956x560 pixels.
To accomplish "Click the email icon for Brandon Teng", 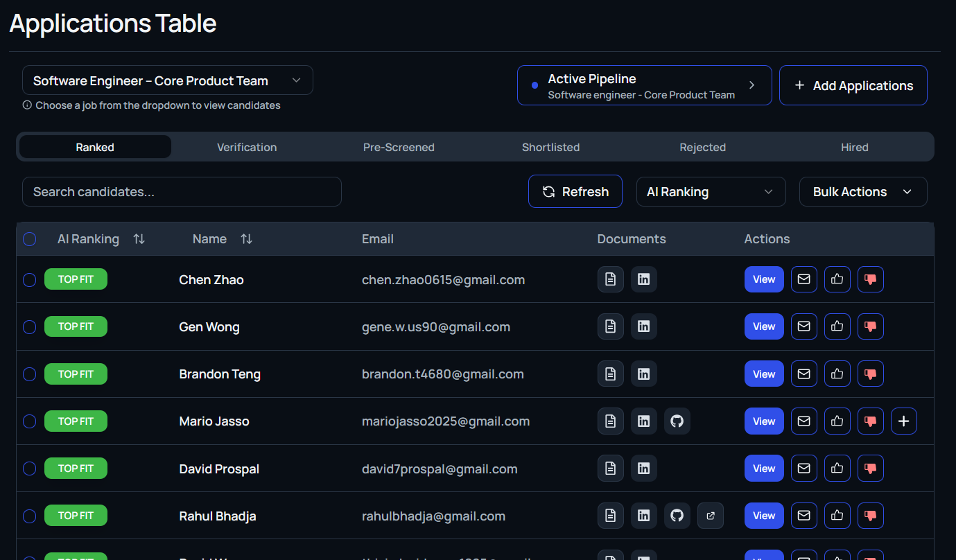I will tap(803, 374).
